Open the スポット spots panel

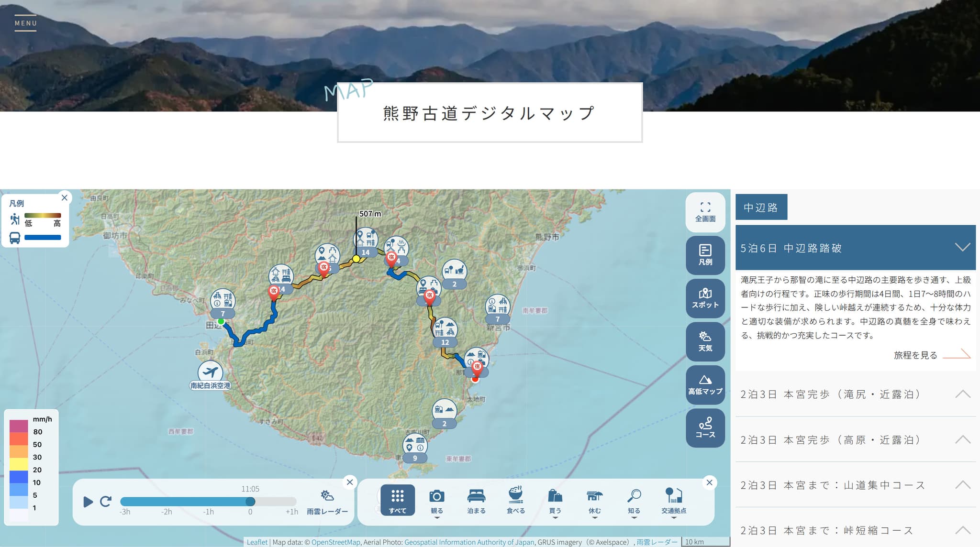pyautogui.click(x=705, y=298)
